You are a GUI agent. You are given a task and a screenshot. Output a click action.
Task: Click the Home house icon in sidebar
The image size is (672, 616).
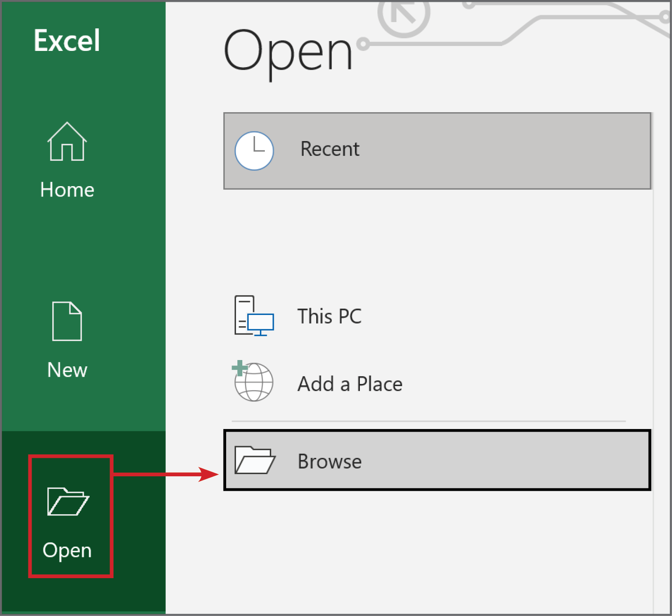coord(67,141)
